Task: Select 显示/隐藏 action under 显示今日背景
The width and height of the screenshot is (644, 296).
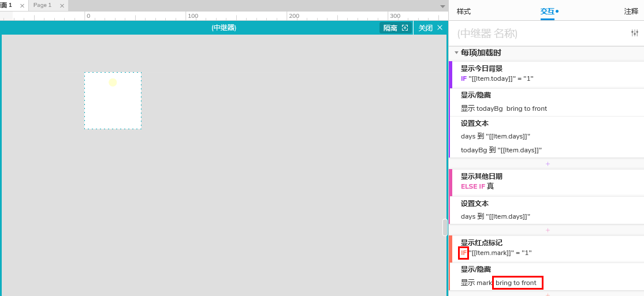Action: click(475, 95)
